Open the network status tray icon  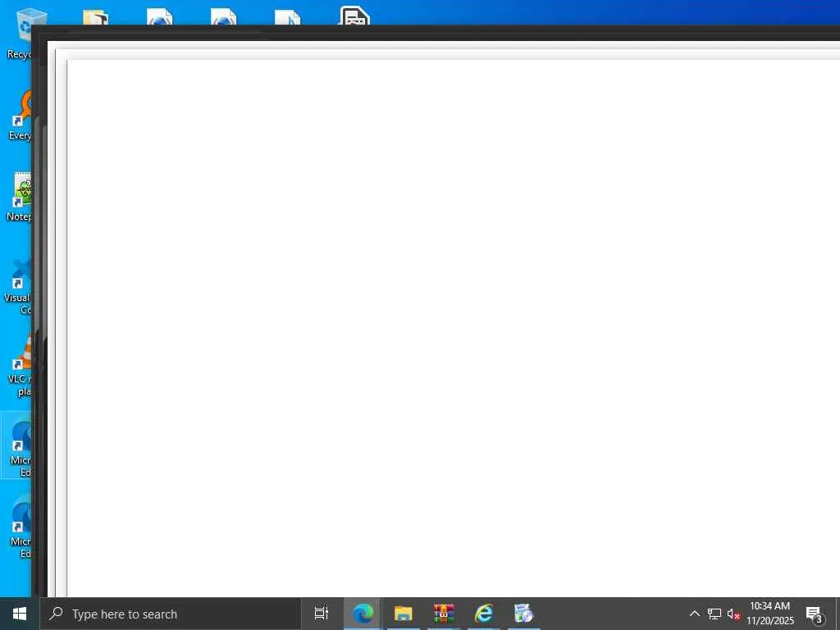point(714,614)
